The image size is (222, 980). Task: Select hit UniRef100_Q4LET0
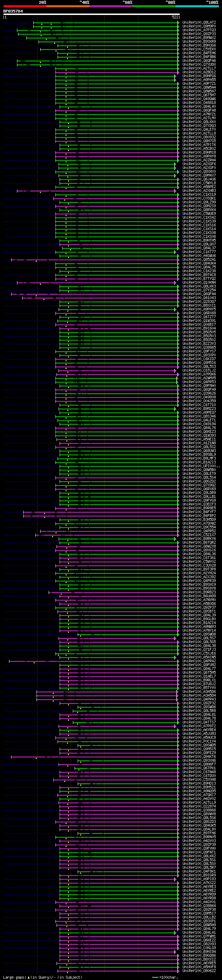[x=199, y=129]
